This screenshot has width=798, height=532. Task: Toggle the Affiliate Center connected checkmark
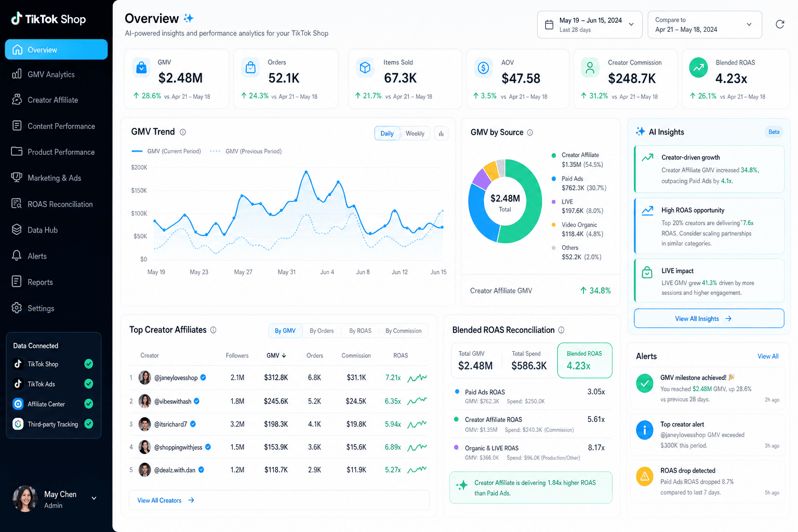[89, 404]
